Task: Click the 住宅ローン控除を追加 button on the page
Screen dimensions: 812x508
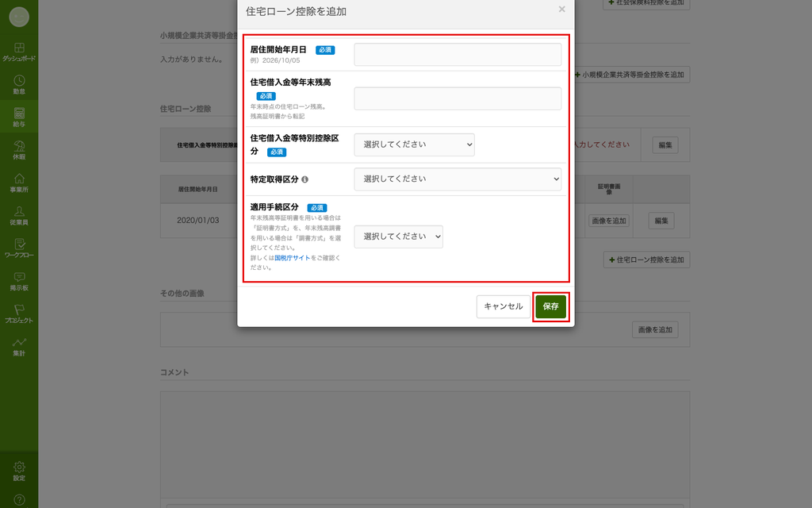Action: pos(647,260)
